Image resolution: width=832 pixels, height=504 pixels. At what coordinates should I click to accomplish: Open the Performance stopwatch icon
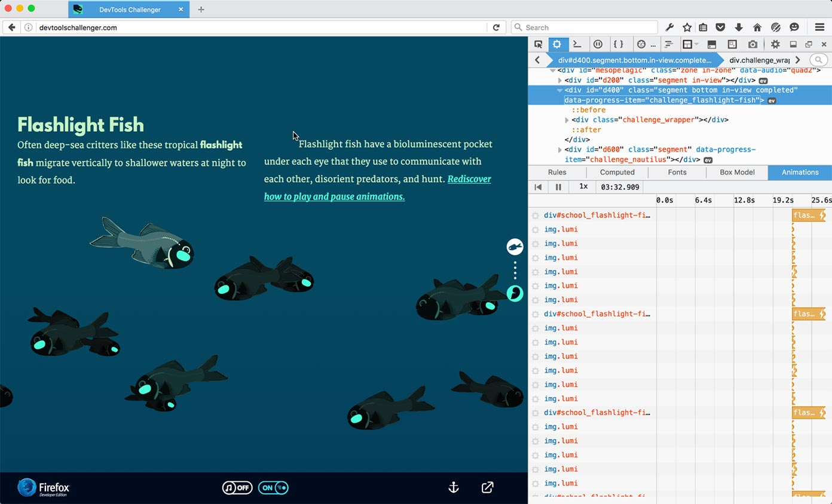click(641, 44)
